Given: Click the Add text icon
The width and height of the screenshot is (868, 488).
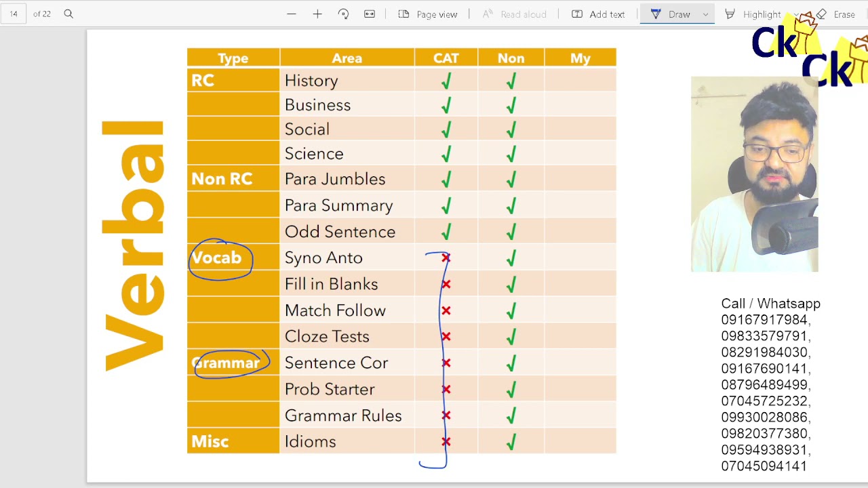Looking at the screenshot, I should pos(577,14).
